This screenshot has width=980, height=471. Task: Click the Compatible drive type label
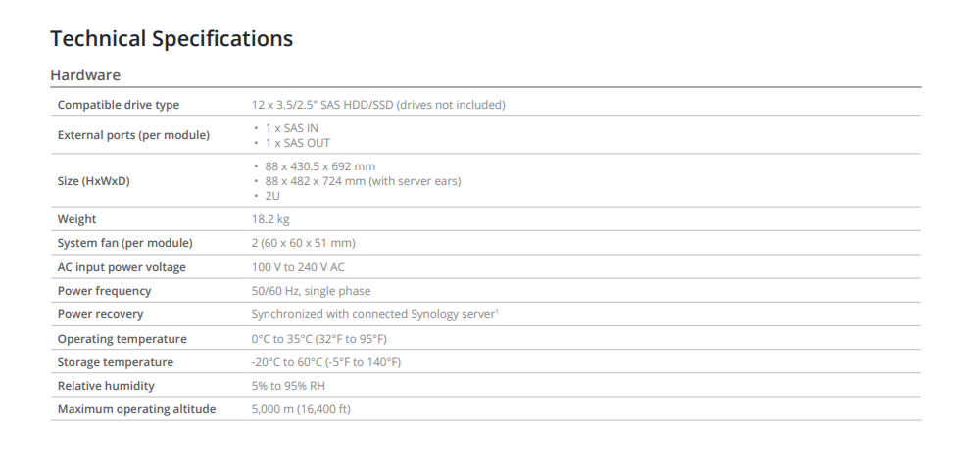point(119,105)
